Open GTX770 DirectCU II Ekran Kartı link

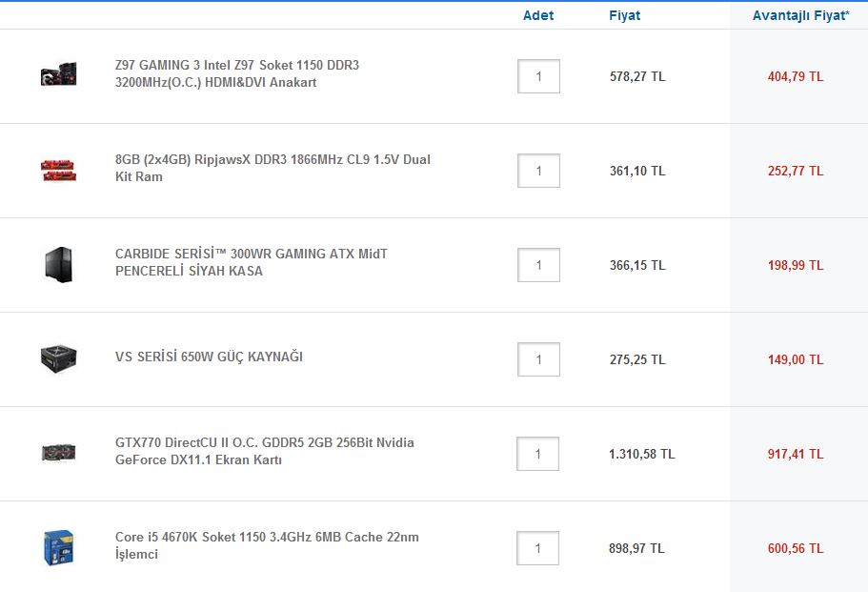[x=264, y=451]
